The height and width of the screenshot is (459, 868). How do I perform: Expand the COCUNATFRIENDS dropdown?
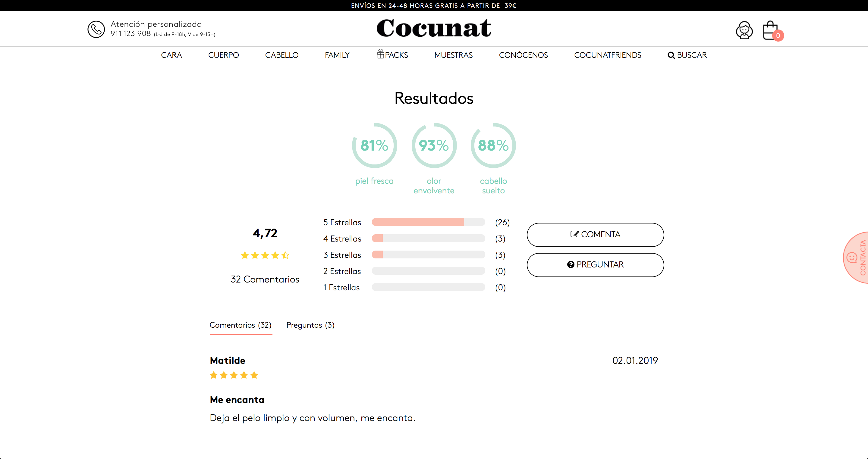tap(607, 55)
